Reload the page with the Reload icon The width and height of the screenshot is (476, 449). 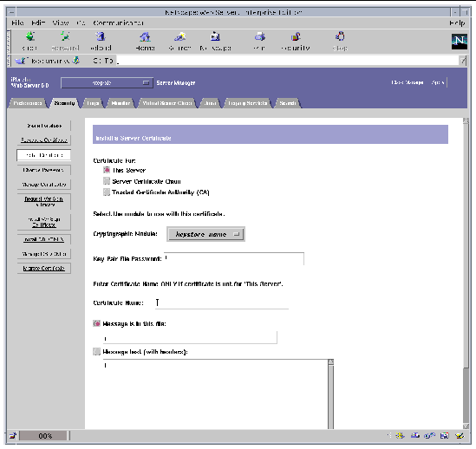(x=101, y=37)
